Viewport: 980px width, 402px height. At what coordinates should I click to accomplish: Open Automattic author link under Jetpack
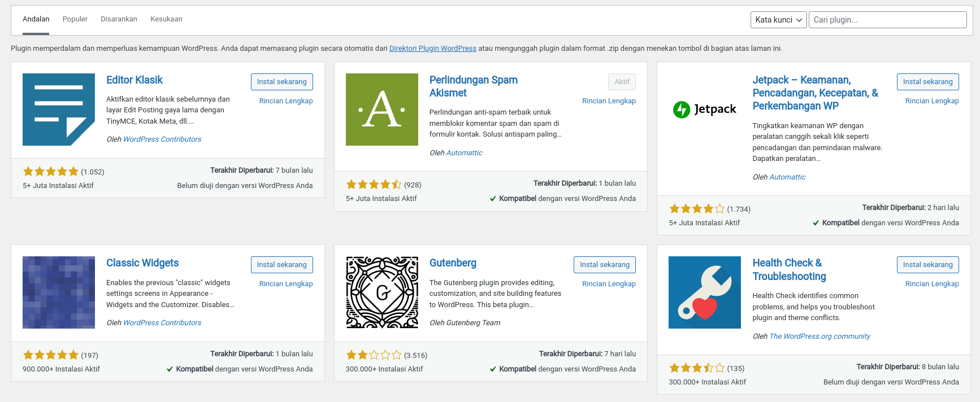point(787,177)
